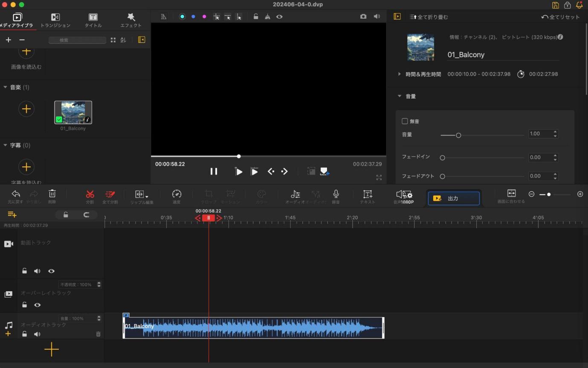Click the 出力 export button
The width and height of the screenshot is (588, 368).
454,198
